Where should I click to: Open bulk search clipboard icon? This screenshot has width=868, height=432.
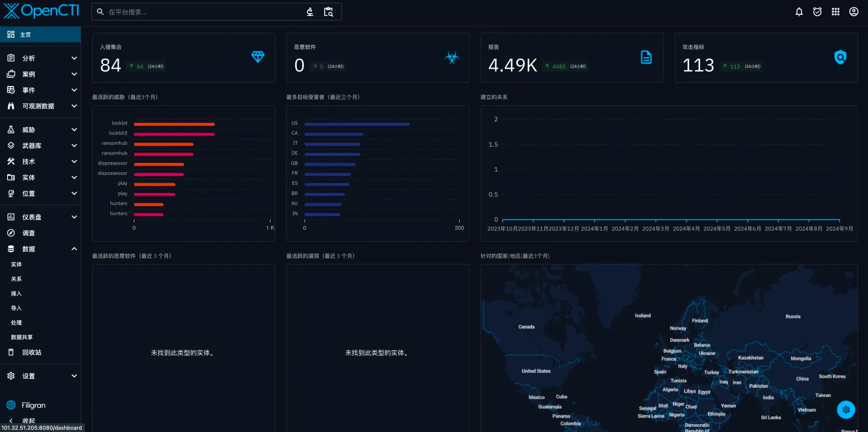pyautogui.click(x=329, y=12)
